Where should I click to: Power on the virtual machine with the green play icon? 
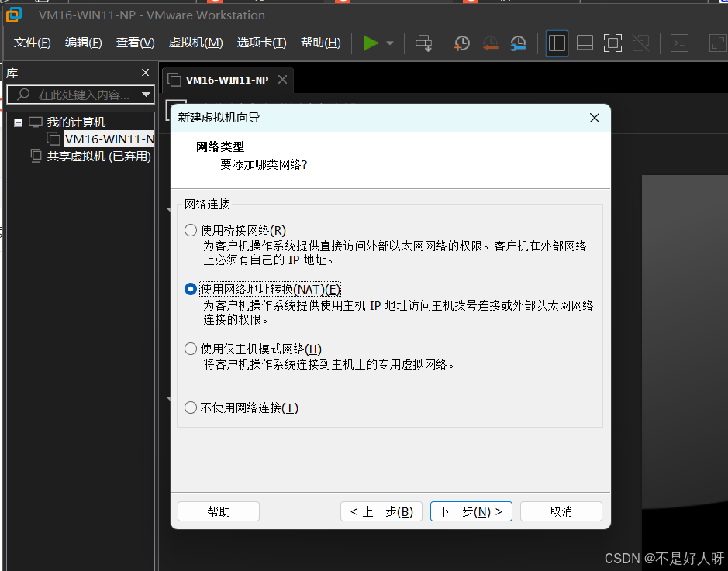(x=371, y=43)
